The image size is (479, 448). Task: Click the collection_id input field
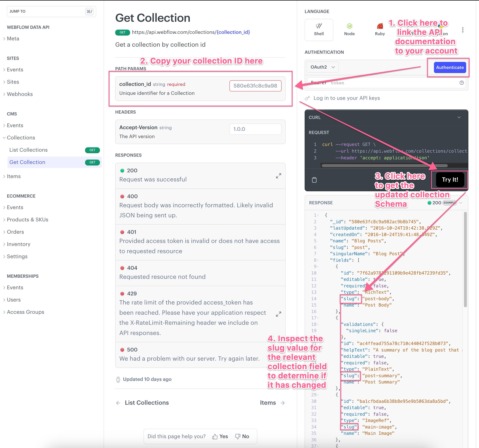click(x=255, y=86)
